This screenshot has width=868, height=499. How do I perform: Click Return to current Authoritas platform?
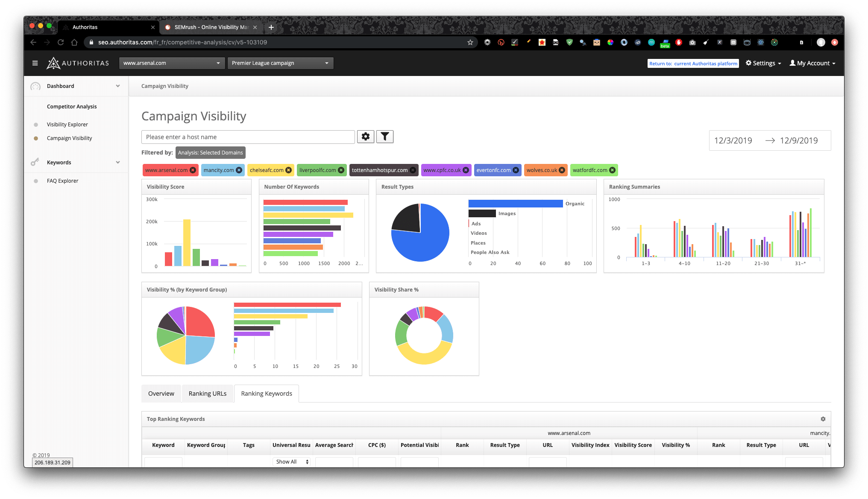click(693, 64)
